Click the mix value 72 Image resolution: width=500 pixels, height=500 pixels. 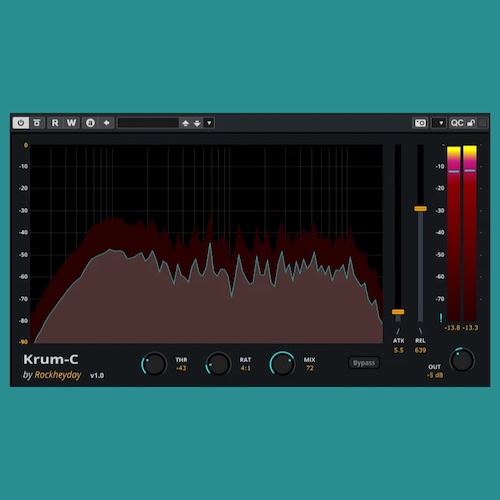[310, 368]
